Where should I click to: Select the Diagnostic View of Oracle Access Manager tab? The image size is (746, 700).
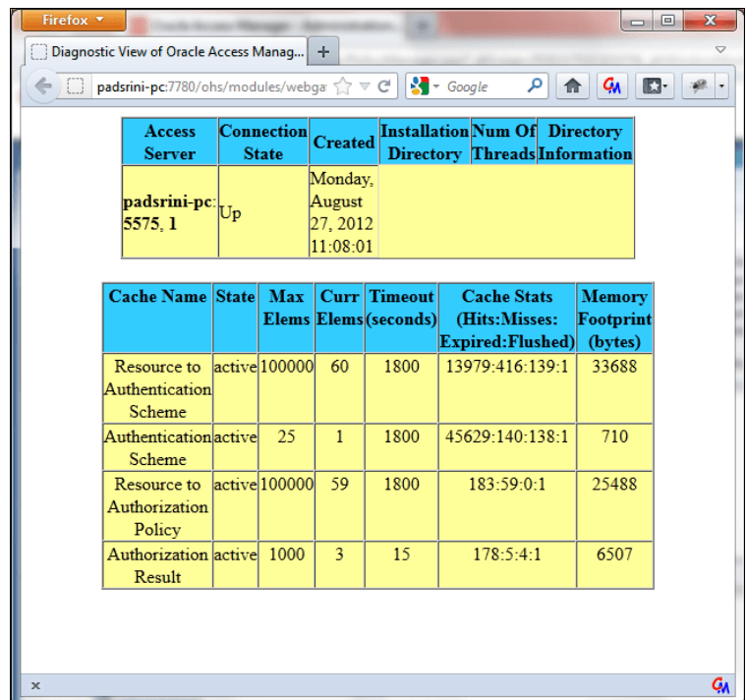tap(166, 51)
